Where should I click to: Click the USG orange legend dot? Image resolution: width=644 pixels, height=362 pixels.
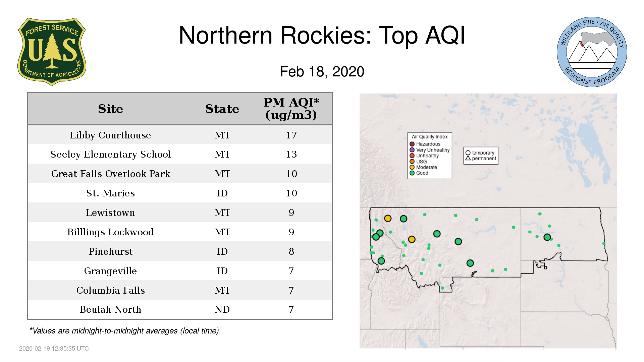(412, 162)
